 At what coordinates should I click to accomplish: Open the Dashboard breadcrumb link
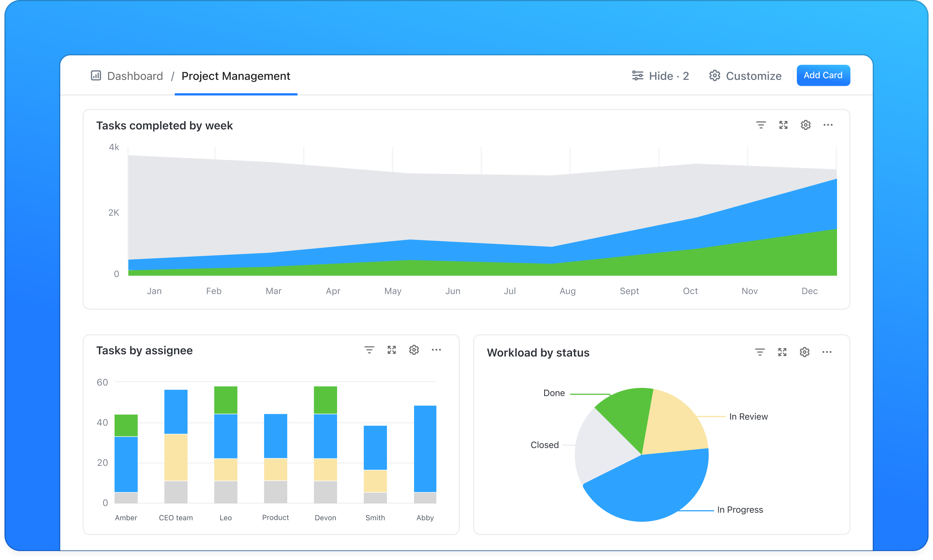click(x=135, y=76)
